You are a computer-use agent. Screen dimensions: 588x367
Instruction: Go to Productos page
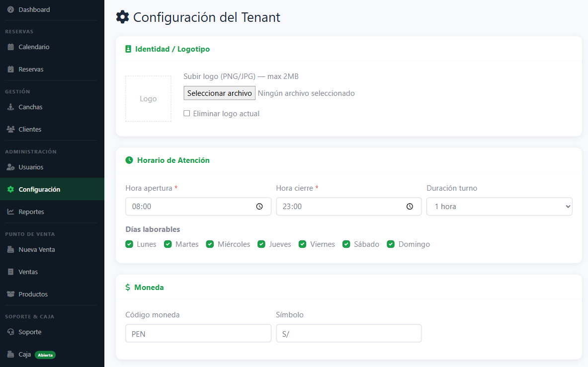52,294
